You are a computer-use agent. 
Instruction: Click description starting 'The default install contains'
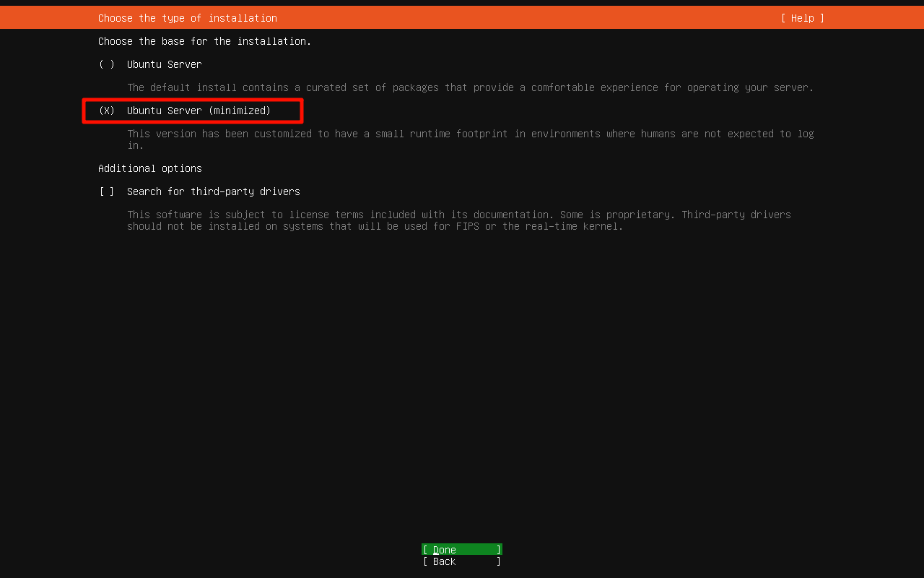[x=471, y=87]
